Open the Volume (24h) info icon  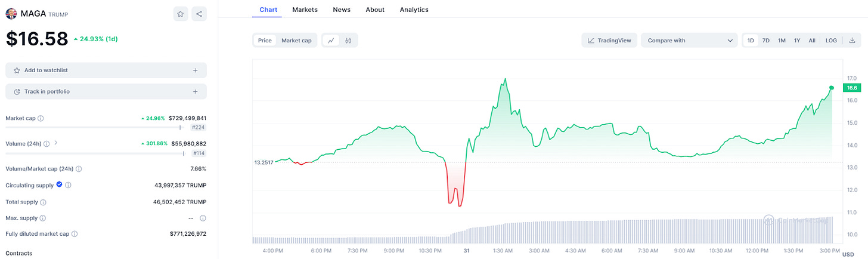(45, 143)
